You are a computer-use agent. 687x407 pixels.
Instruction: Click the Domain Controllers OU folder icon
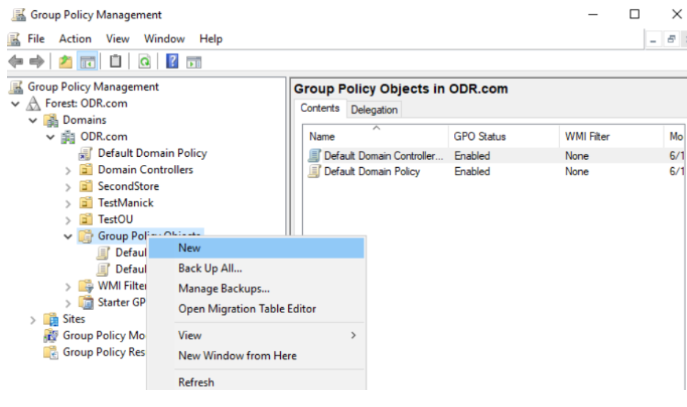(x=86, y=170)
